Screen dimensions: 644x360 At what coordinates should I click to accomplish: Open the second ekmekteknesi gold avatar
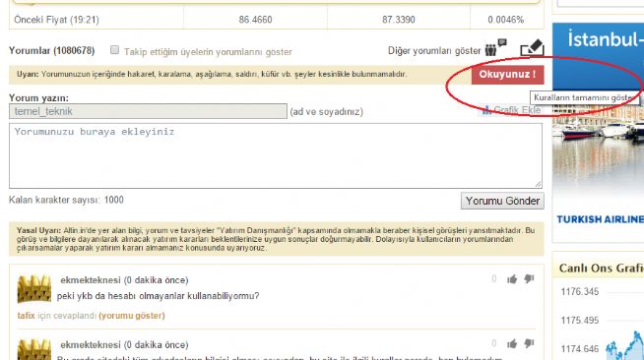pyautogui.click(x=34, y=350)
